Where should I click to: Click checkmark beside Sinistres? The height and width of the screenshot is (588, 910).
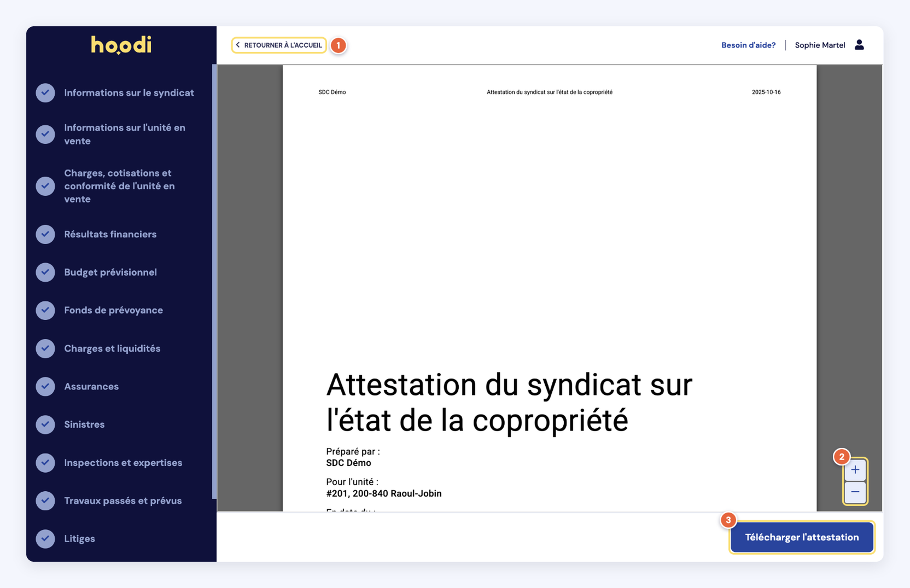pos(45,424)
